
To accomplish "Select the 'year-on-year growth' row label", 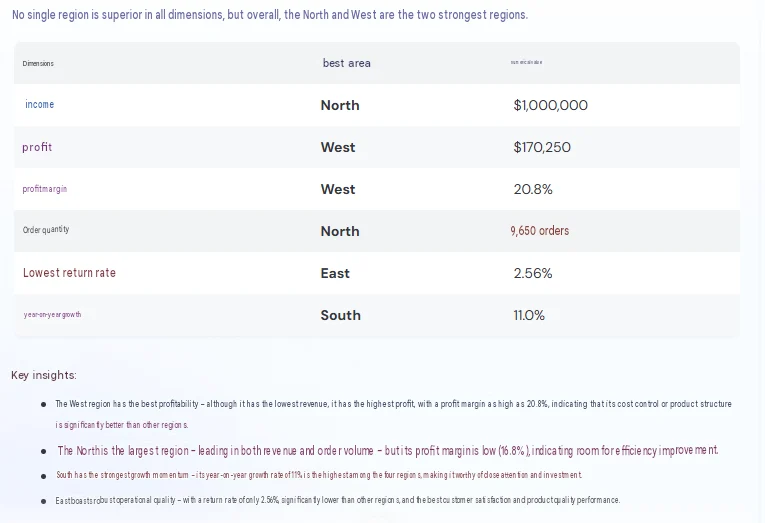I will pyautogui.click(x=53, y=315).
